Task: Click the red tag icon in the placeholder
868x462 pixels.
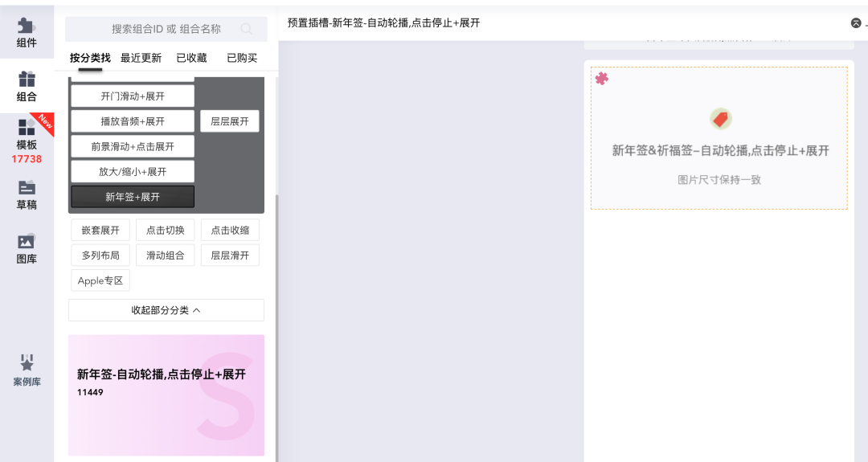Action: point(721,119)
